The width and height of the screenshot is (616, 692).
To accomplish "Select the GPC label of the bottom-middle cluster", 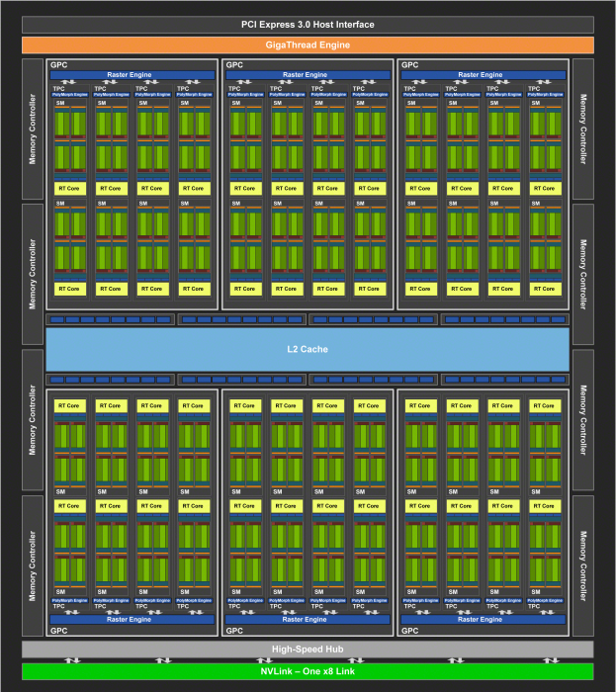I will [234, 631].
